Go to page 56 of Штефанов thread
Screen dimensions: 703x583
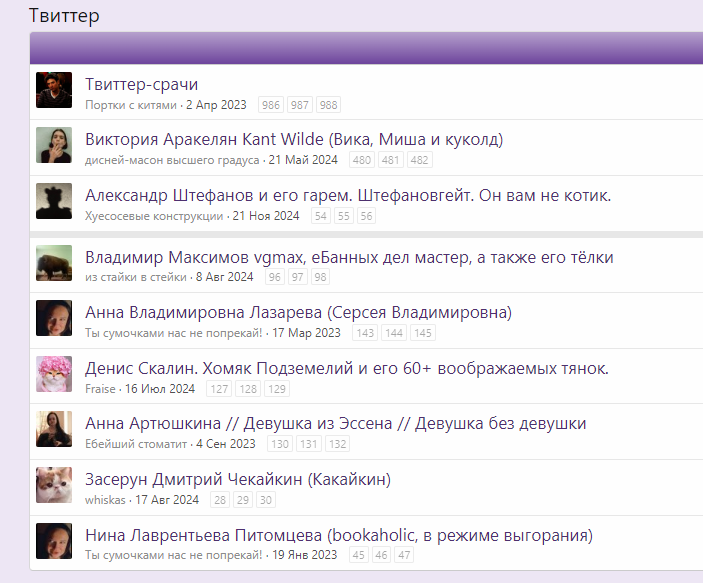point(366,216)
